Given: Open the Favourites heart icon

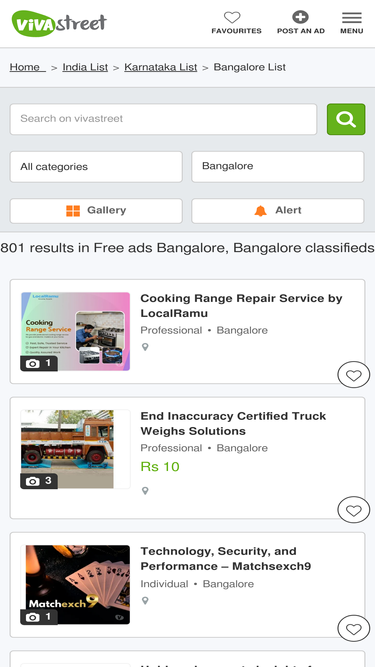Looking at the screenshot, I should tap(232, 18).
